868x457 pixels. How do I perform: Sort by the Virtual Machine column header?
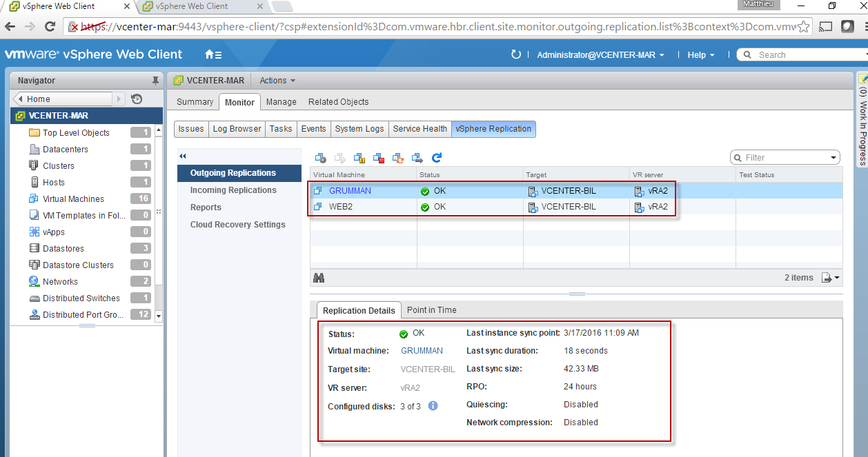(x=364, y=175)
